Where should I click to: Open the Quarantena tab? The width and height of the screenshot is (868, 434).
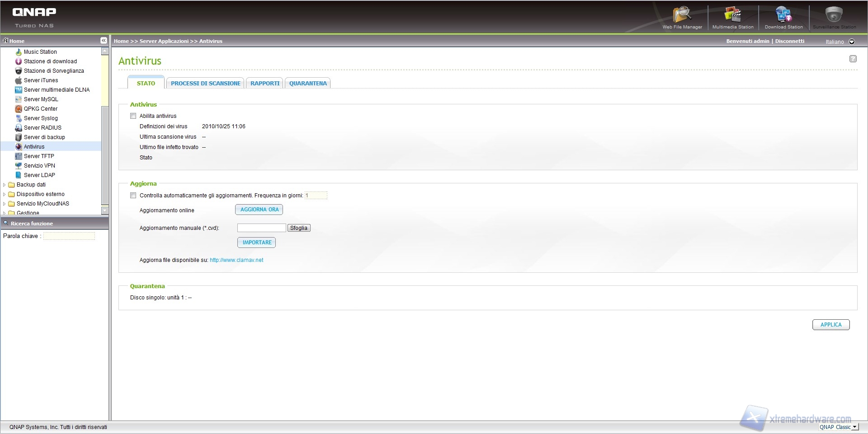tap(308, 84)
